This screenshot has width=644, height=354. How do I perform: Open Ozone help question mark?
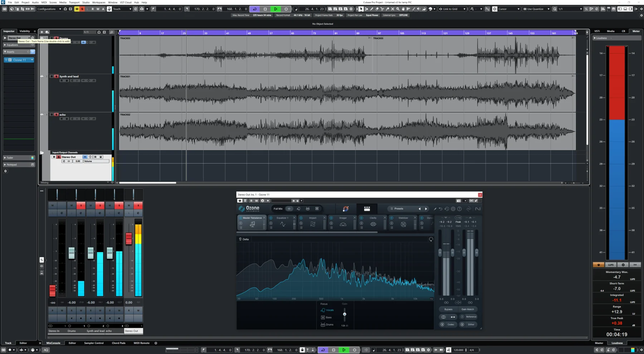(459, 209)
